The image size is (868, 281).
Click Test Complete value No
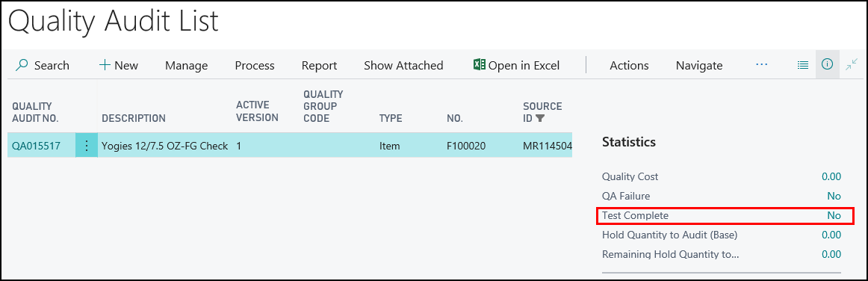pyautogui.click(x=834, y=215)
